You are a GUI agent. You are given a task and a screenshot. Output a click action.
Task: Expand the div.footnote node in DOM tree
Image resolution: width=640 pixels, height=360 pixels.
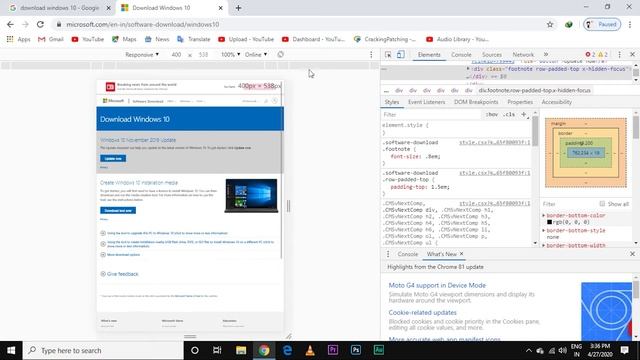[x=468, y=69]
